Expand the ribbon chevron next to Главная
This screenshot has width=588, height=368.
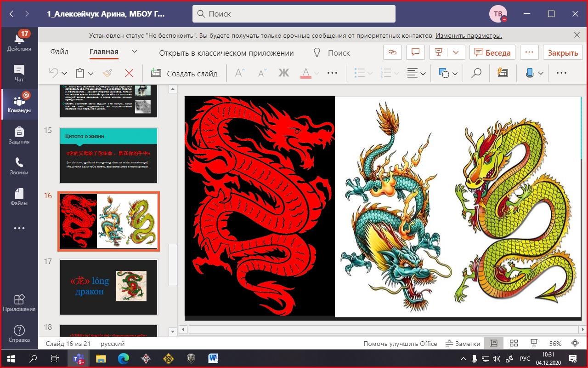point(135,52)
